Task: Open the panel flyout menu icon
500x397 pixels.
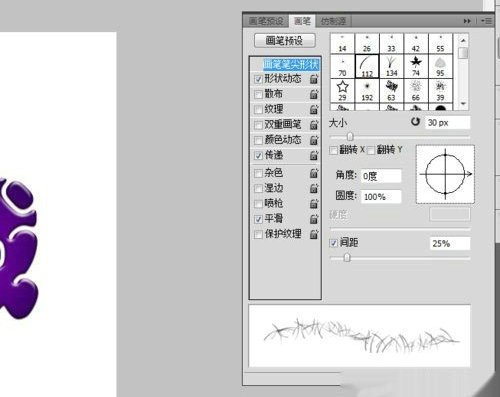Action: [487, 21]
